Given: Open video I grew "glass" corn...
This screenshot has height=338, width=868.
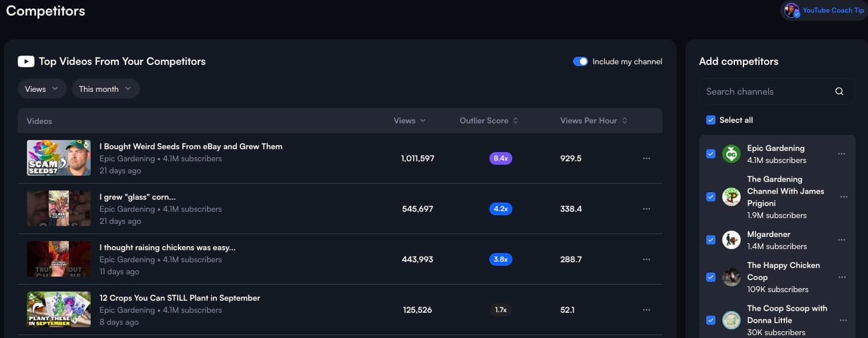Looking at the screenshot, I should pyautogui.click(x=137, y=197).
